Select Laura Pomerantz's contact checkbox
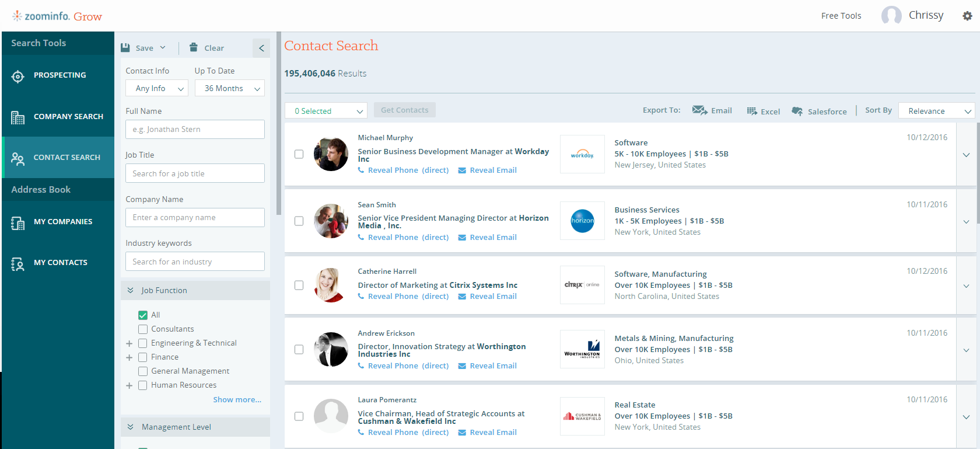Screen dimensions: 980x449 point(299,417)
